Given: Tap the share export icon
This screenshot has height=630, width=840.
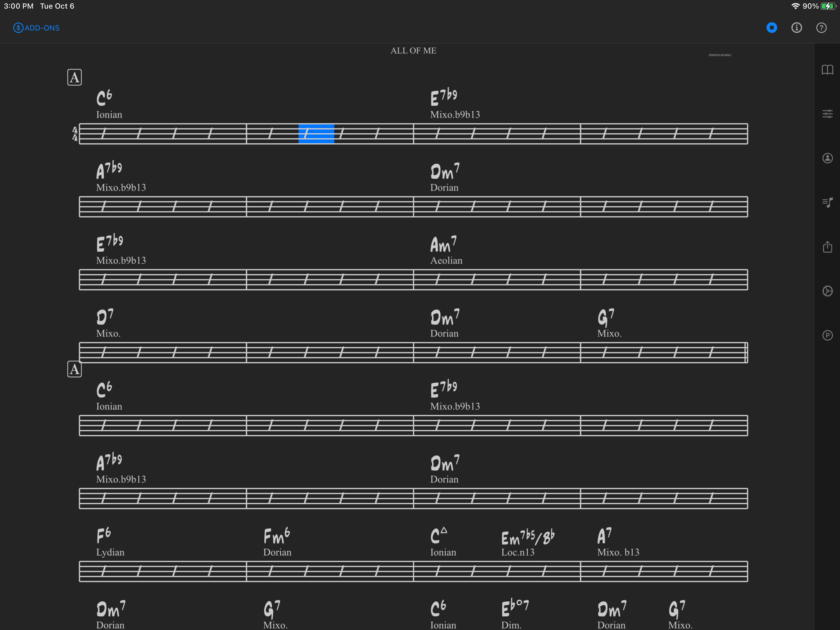Looking at the screenshot, I should click(827, 247).
